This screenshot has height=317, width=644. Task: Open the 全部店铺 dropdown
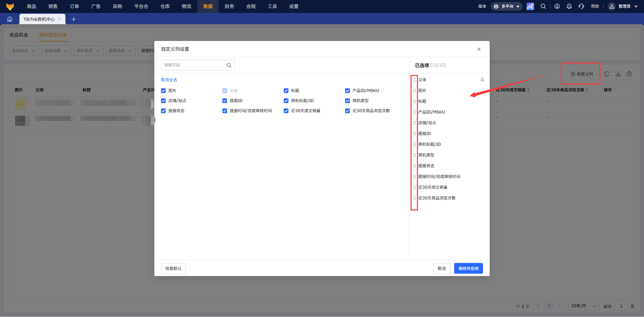(56, 51)
